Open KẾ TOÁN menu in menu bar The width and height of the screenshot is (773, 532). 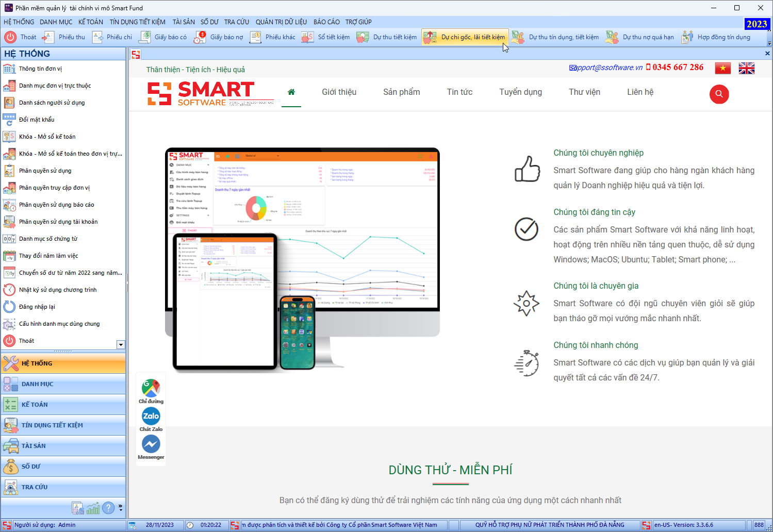tap(91, 22)
